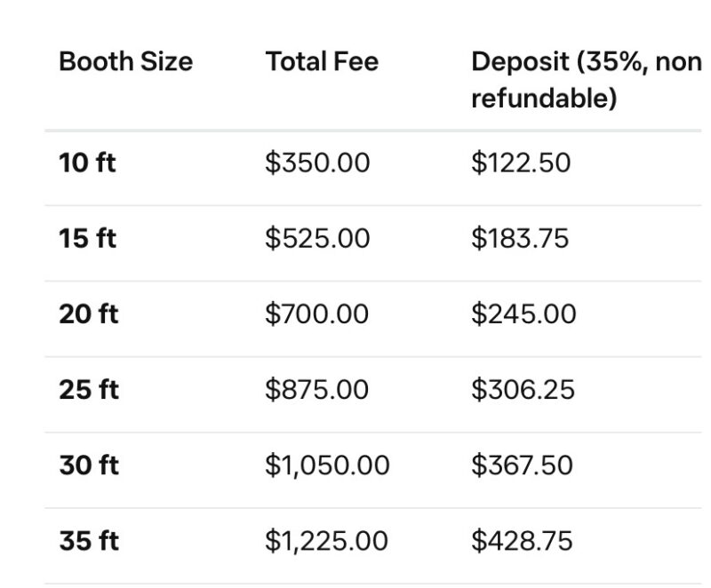The image size is (711, 588).
Task: Select the $875.00 total fee value
Action: [317, 390]
